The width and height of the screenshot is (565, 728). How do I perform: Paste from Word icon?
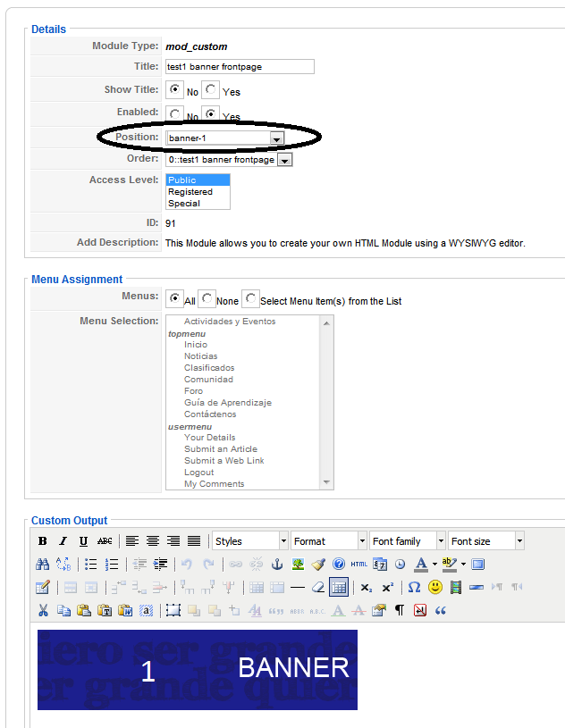tap(125, 610)
